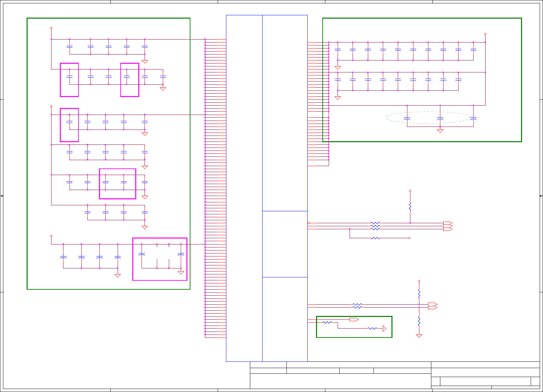Select the ground symbol beneath the dashed-ellipse capacitors
The image size is (543, 392).
(x=440, y=131)
